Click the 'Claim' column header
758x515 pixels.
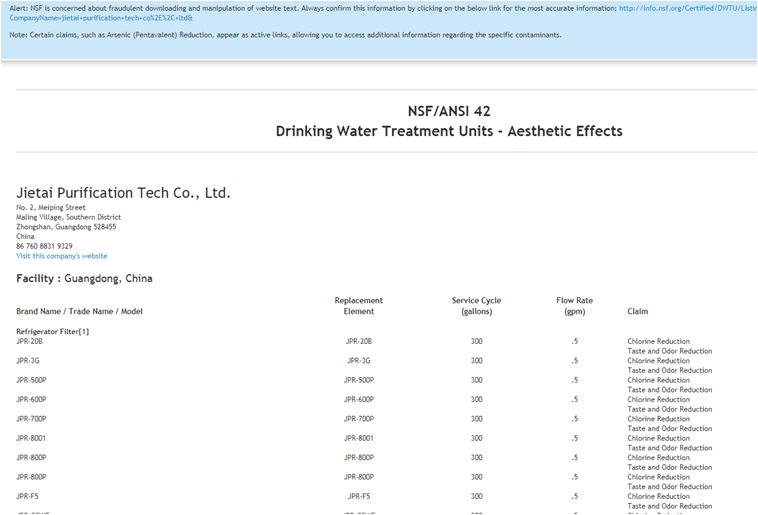point(638,311)
